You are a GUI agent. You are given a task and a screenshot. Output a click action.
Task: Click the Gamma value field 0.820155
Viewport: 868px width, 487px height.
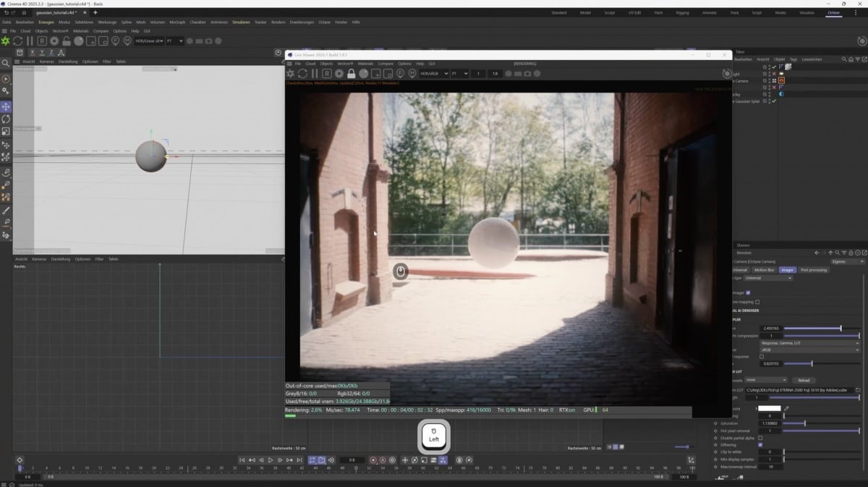770,363
